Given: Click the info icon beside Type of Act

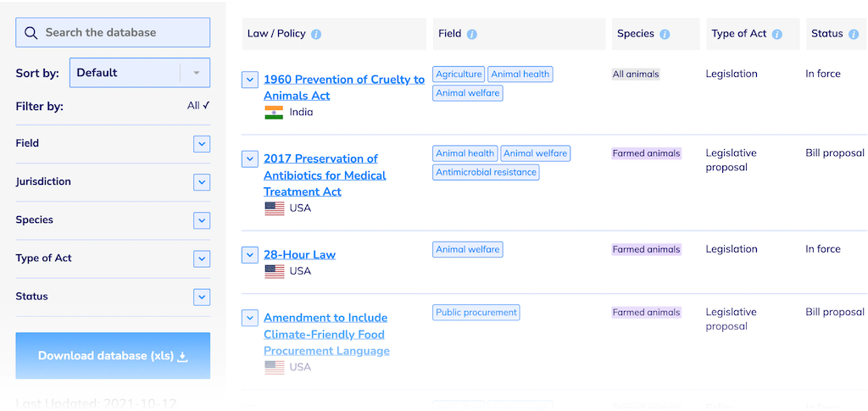Looking at the screenshot, I should [x=776, y=35].
